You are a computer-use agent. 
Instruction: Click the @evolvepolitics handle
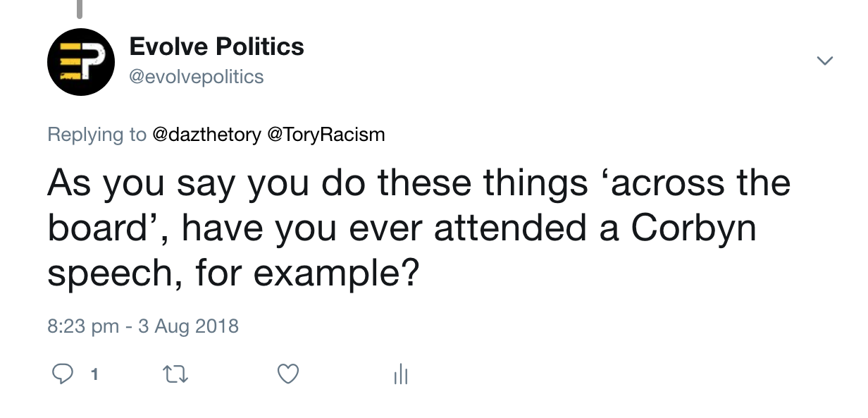(x=197, y=77)
